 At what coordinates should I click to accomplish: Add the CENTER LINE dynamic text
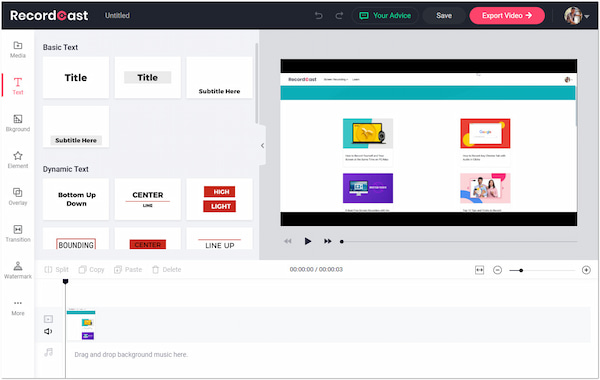(147, 199)
